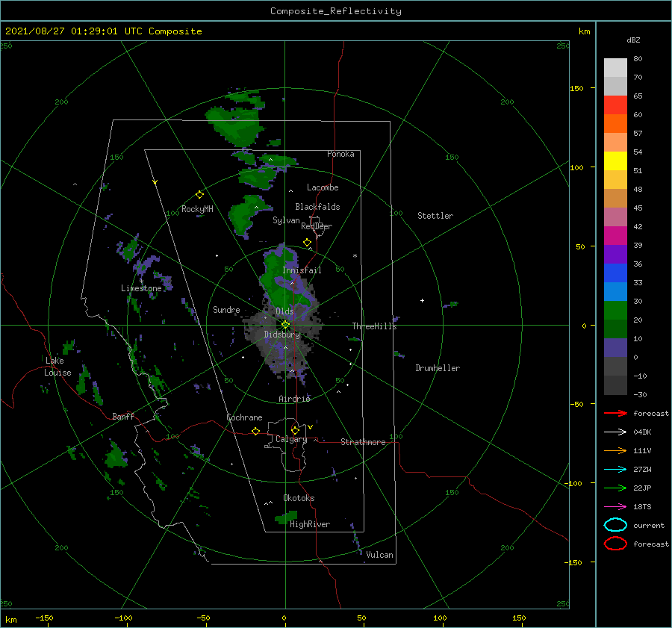Viewport: 672px width, 628px height.
Task: Click the HighRiver label
Action: pyautogui.click(x=310, y=524)
